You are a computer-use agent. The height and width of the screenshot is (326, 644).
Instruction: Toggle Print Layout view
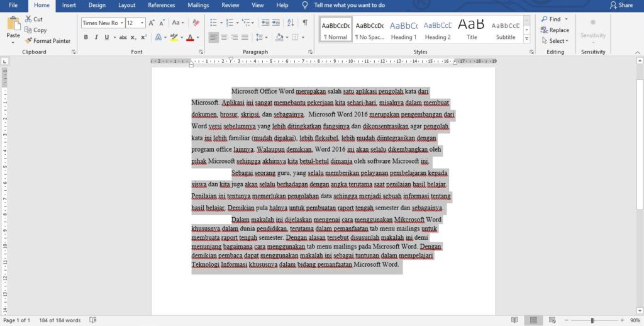coord(533,320)
